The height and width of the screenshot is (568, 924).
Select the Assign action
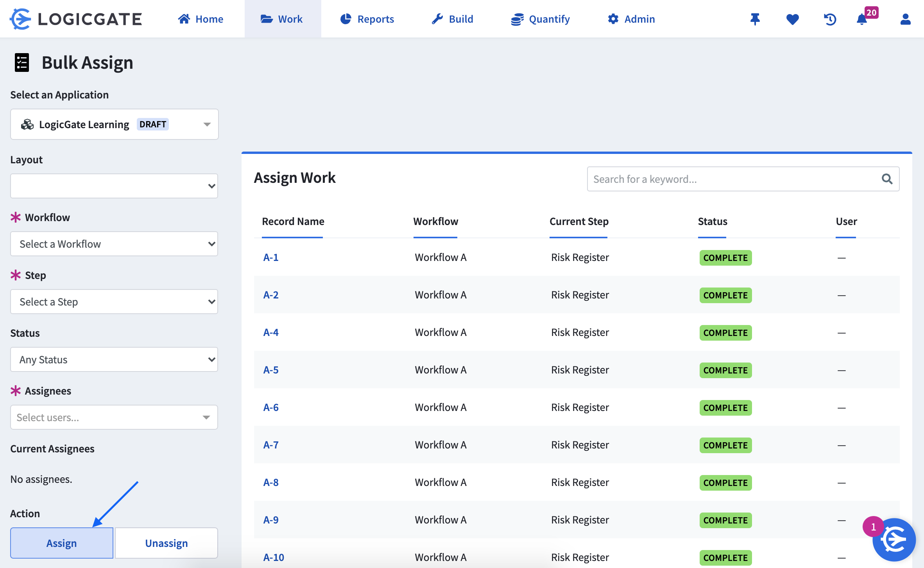pos(62,543)
